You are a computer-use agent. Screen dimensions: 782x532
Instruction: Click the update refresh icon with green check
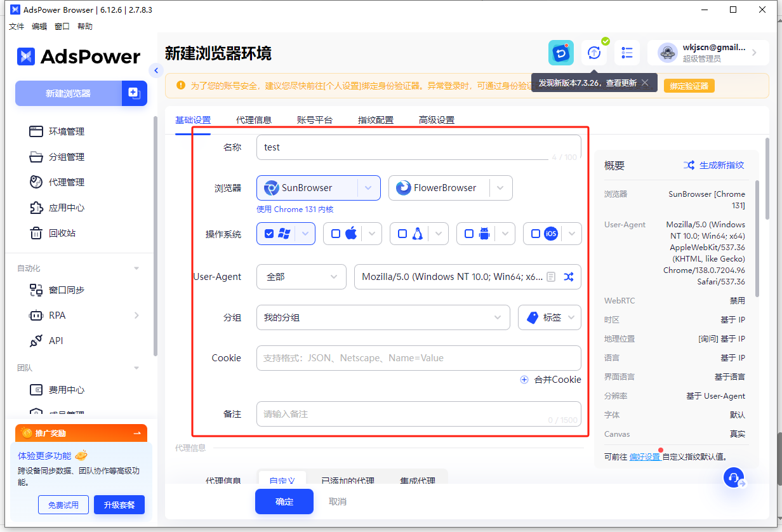tap(594, 53)
